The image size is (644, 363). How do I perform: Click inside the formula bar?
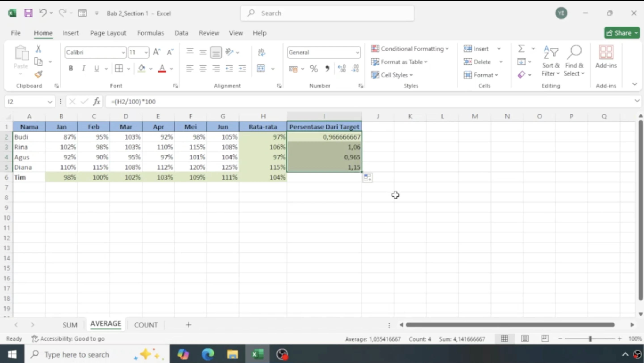click(x=225, y=101)
